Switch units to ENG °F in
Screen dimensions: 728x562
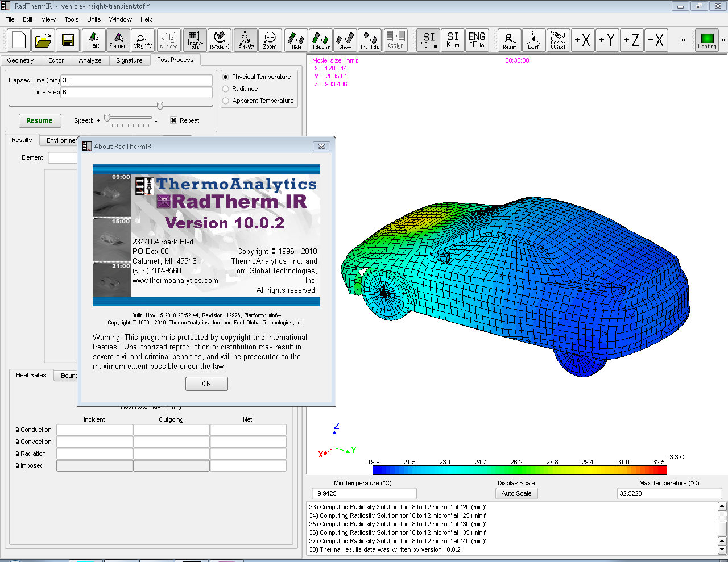[x=477, y=40]
